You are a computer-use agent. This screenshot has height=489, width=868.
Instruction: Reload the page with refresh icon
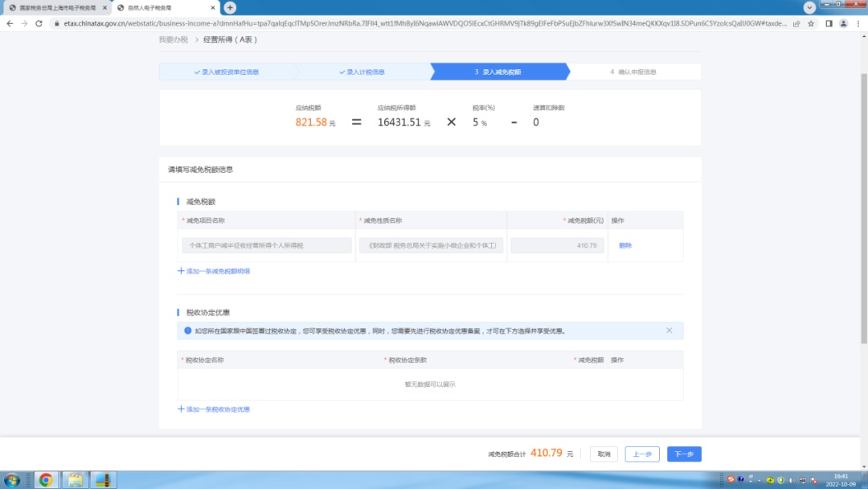click(39, 24)
